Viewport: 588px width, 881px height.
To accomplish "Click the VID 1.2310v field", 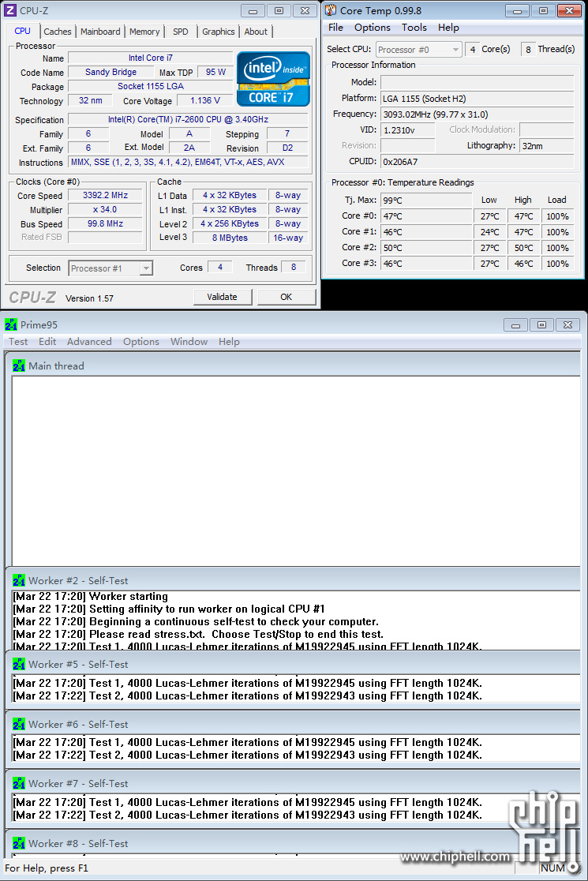I will (x=408, y=129).
